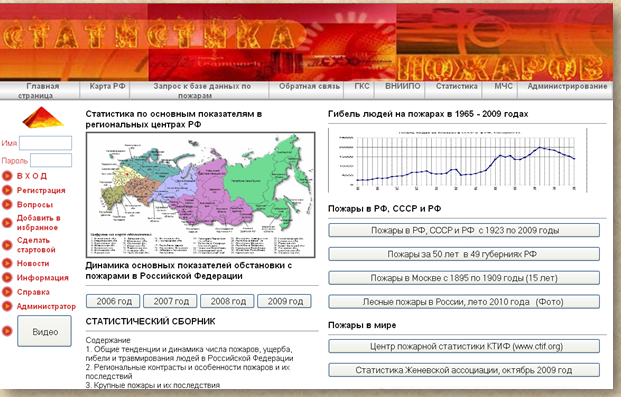This screenshot has height=397, width=621.
Task: Click the pyramid logo icon in sidebar
Action: click(x=43, y=117)
